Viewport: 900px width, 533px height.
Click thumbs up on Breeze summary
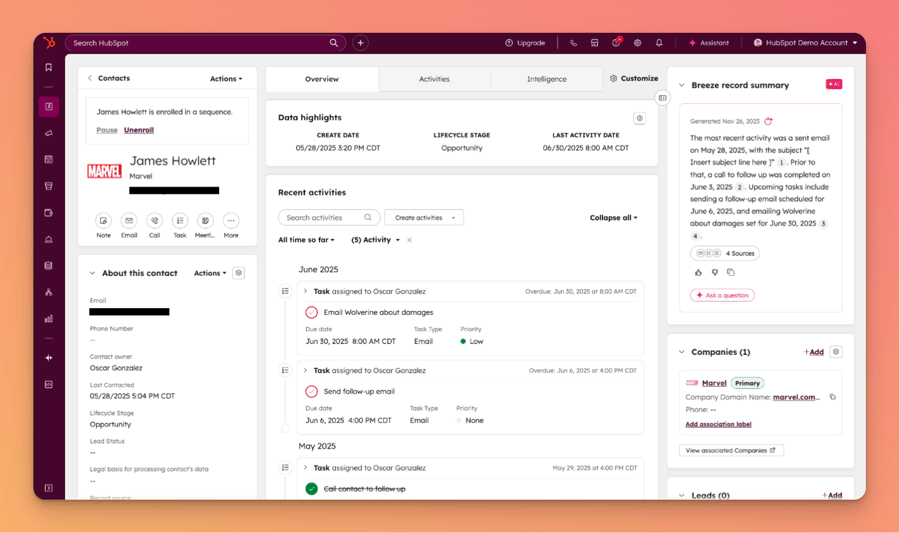coord(698,272)
